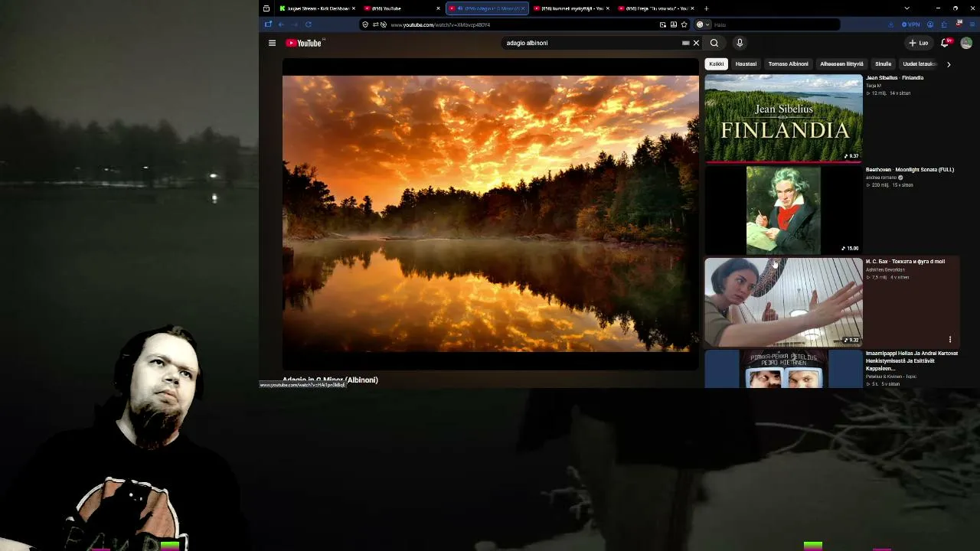
Task: Open the on-screen keyboard in the search box
Action: 685,43
